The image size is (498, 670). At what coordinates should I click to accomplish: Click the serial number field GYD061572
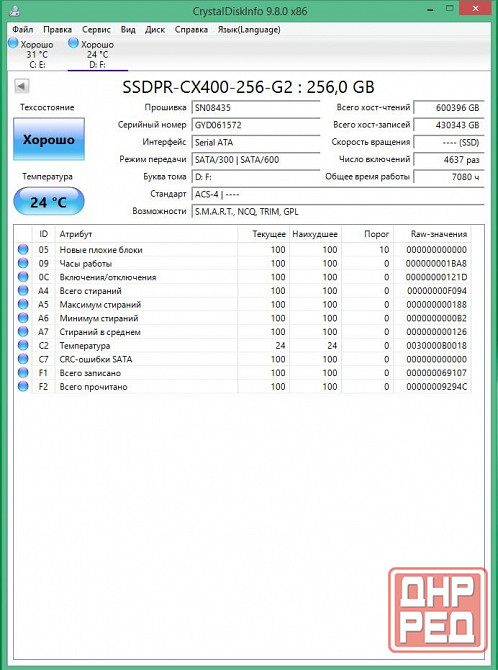[256, 125]
